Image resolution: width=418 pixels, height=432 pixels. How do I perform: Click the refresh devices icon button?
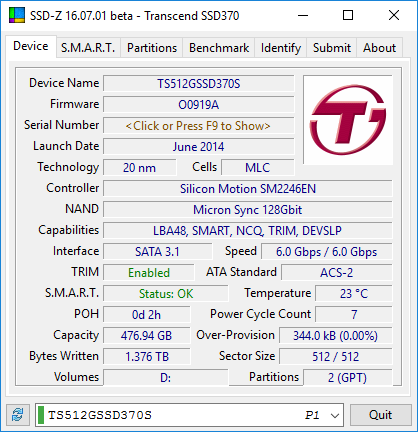click(17, 415)
